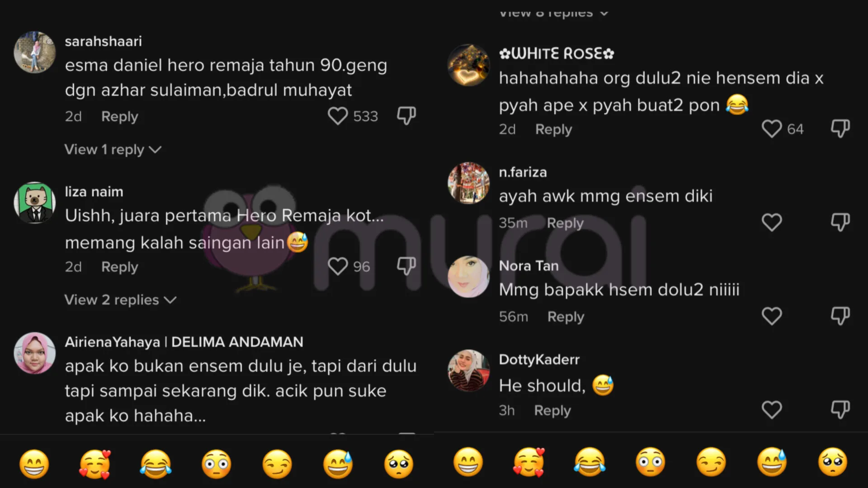The image size is (868, 488).
Task: Open liza naim's avatar
Action: 34,202
